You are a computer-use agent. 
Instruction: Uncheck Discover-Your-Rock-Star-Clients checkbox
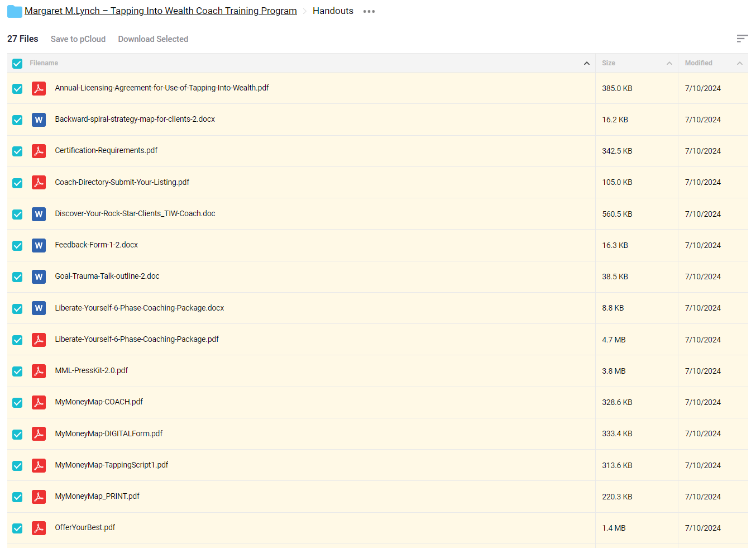click(17, 214)
